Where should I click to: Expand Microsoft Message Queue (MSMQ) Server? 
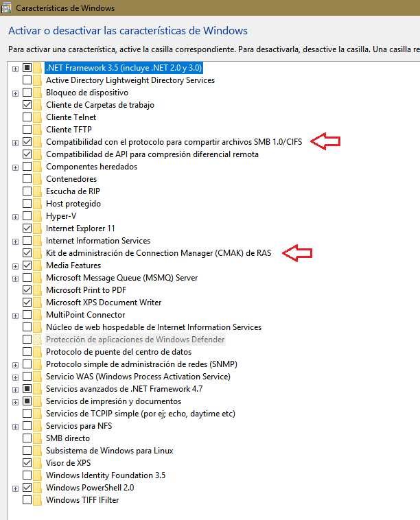tap(15, 279)
